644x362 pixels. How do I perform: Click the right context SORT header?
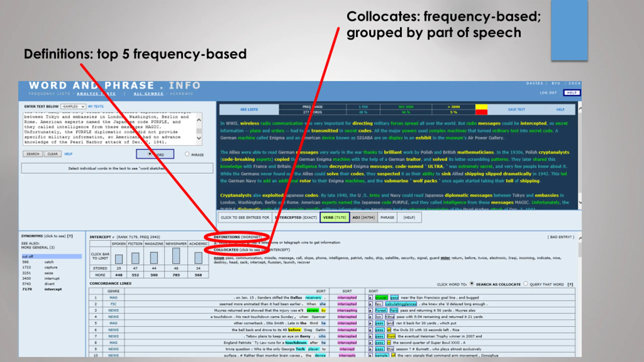point(373,291)
